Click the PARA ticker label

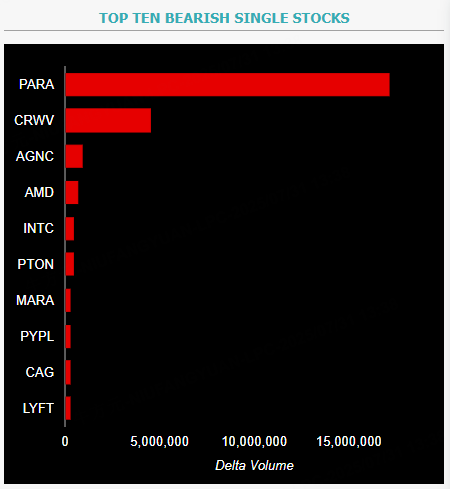pyautogui.click(x=36, y=84)
